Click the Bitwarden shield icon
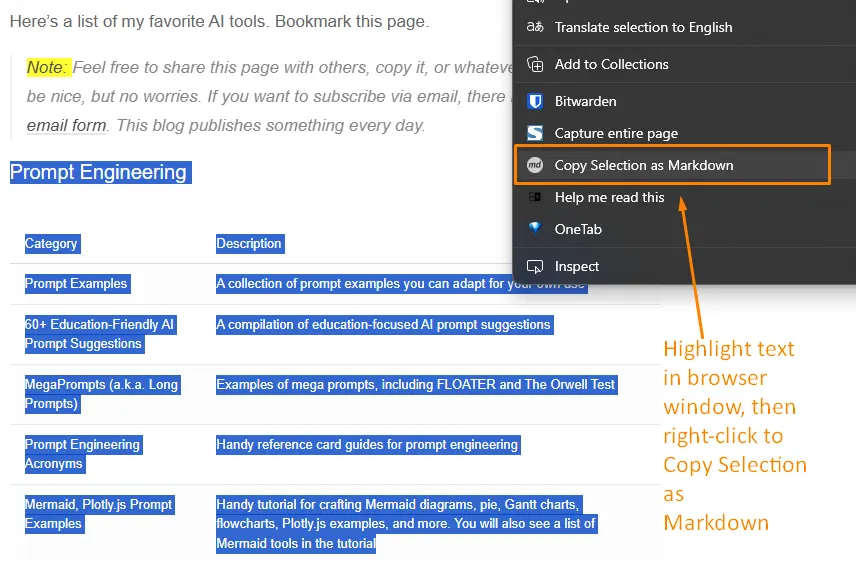 coord(535,101)
